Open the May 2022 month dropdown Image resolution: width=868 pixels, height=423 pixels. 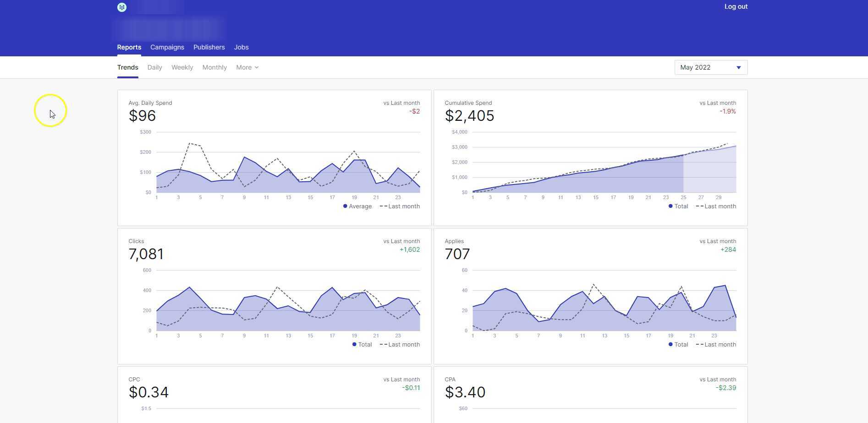tap(710, 67)
